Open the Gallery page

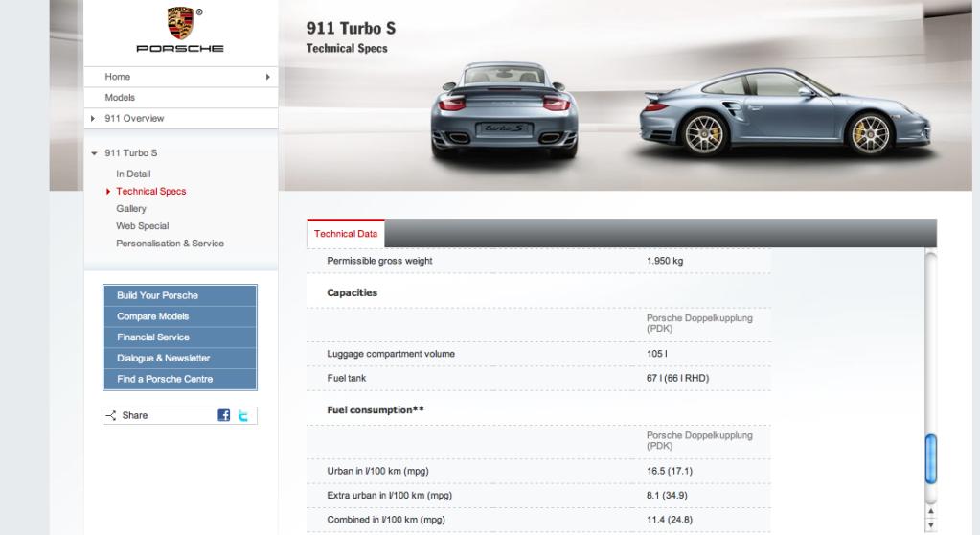click(x=130, y=208)
